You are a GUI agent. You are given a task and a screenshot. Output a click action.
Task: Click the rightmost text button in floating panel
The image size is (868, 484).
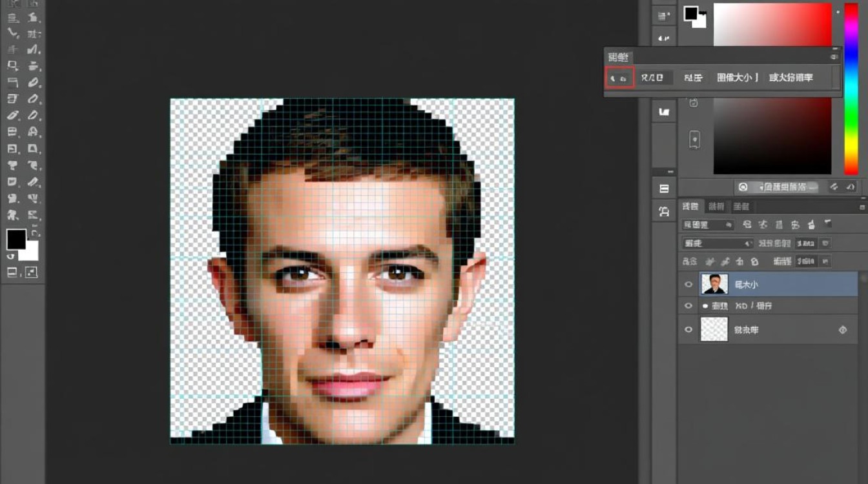click(x=790, y=77)
